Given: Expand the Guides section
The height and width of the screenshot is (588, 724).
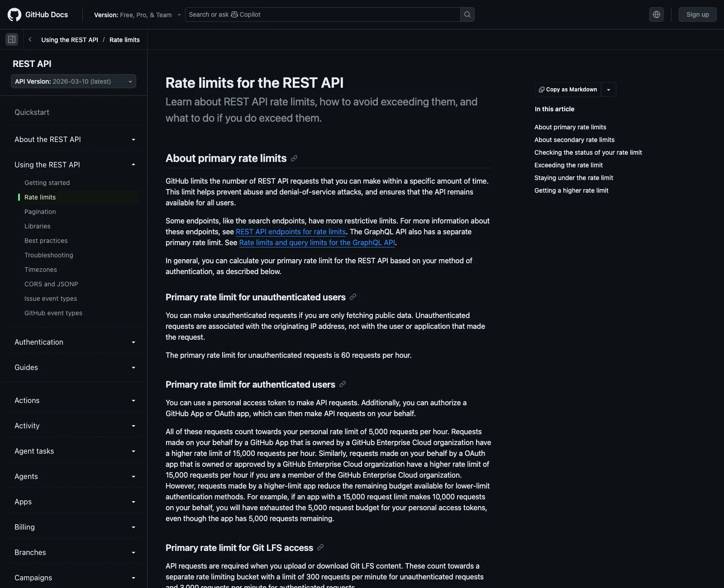Looking at the screenshot, I should (x=75, y=367).
